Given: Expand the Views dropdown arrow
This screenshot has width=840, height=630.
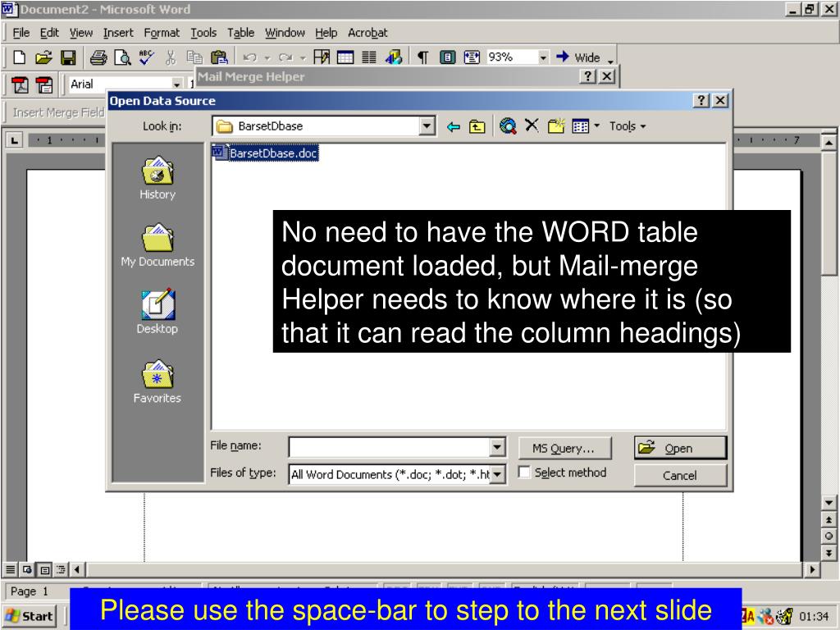Looking at the screenshot, I should 597,126.
